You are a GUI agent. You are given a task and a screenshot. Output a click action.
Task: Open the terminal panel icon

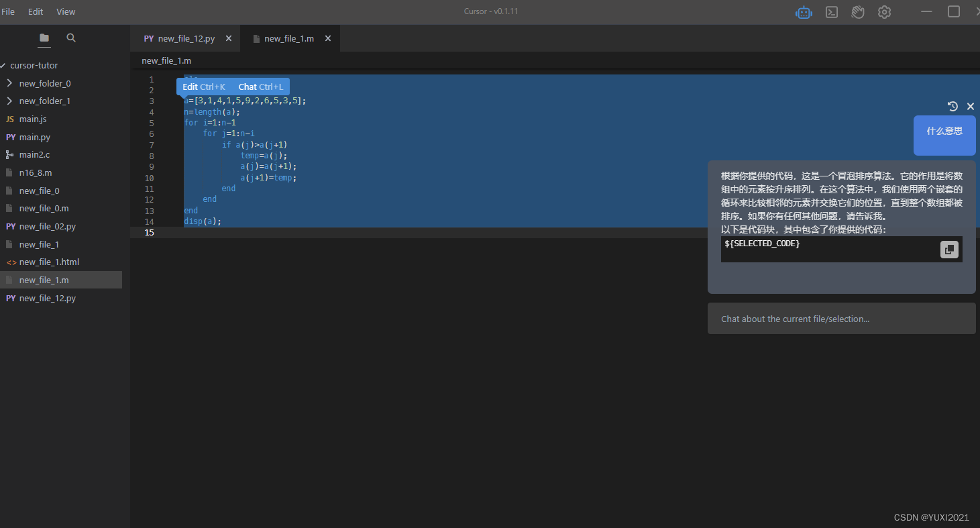[831, 12]
